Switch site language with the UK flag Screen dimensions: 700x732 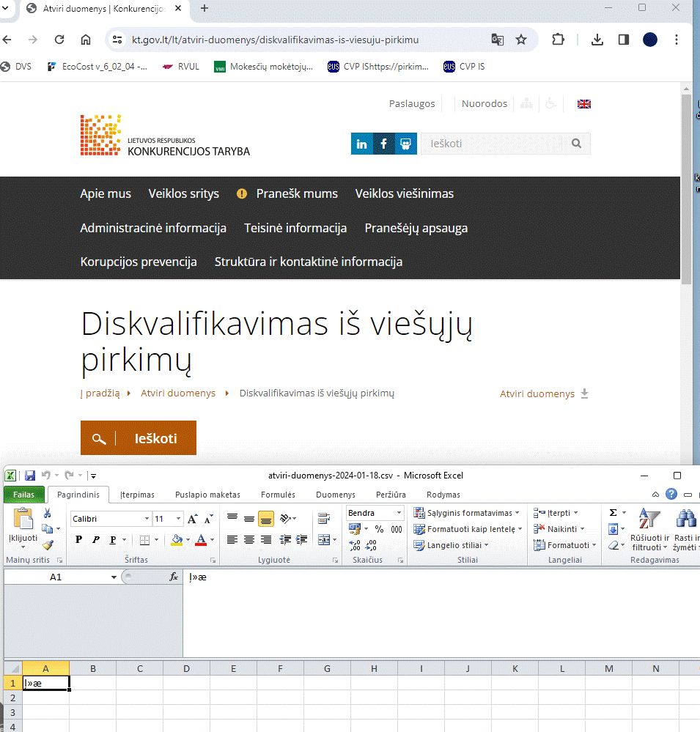point(584,104)
